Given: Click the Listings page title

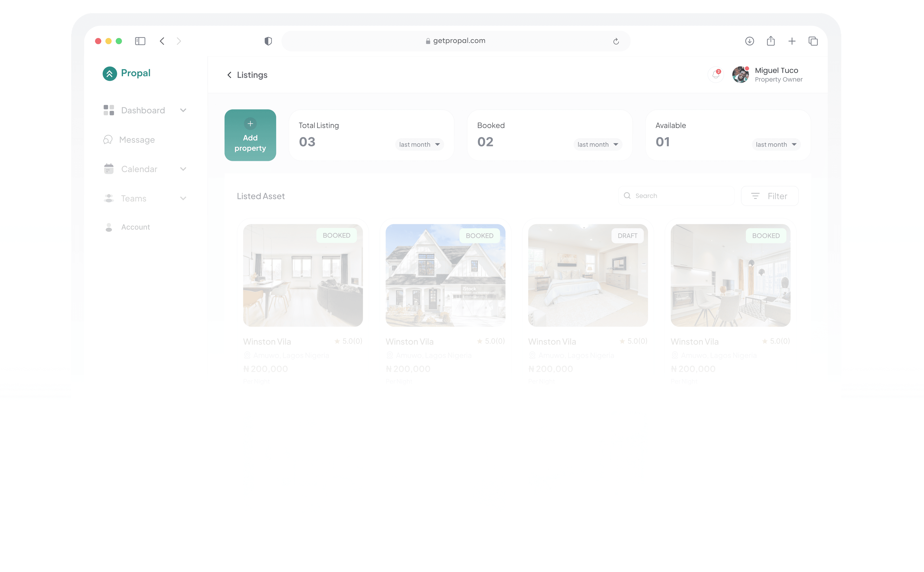Looking at the screenshot, I should click(x=252, y=75).
